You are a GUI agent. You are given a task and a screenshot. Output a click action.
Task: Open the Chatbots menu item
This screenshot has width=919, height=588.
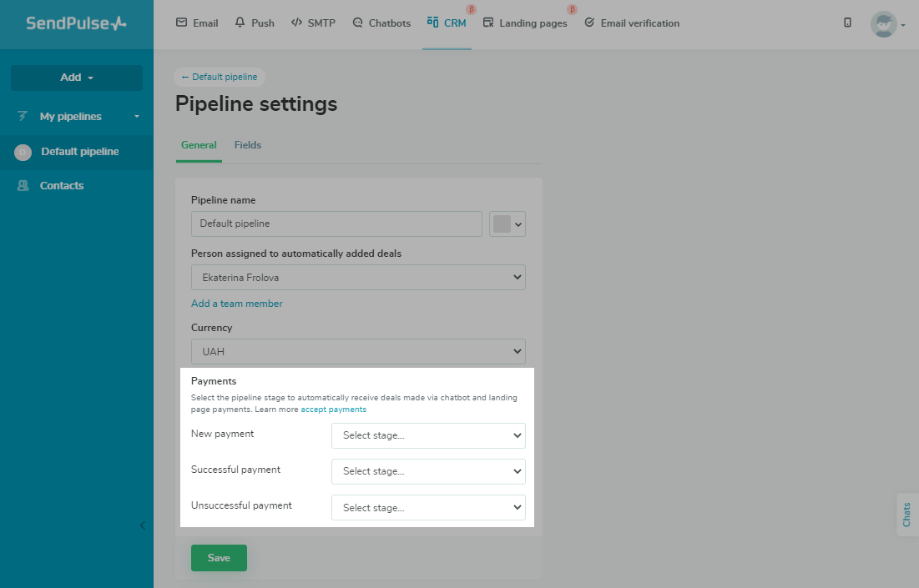(381, 23)
